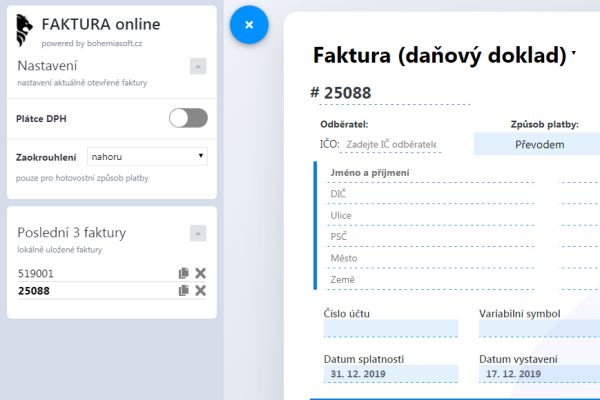Select the Převodem payment method field

538,145
